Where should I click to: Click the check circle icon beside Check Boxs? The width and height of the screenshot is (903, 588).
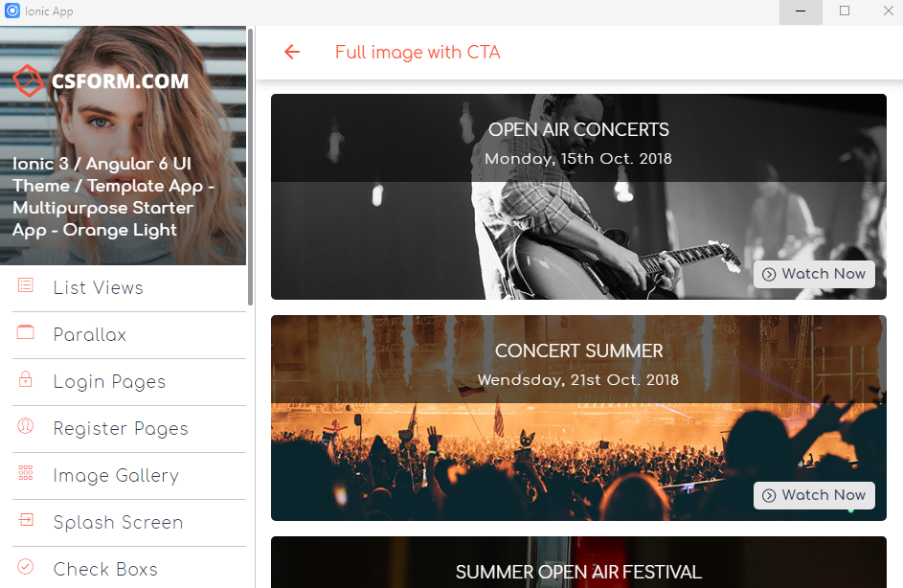click(25, 567)
